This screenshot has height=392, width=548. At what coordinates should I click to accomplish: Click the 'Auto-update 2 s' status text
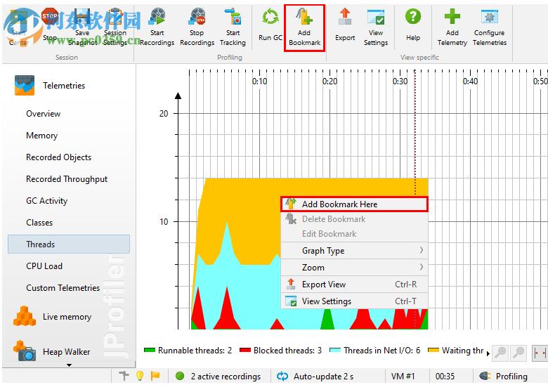tap(323, 377)
